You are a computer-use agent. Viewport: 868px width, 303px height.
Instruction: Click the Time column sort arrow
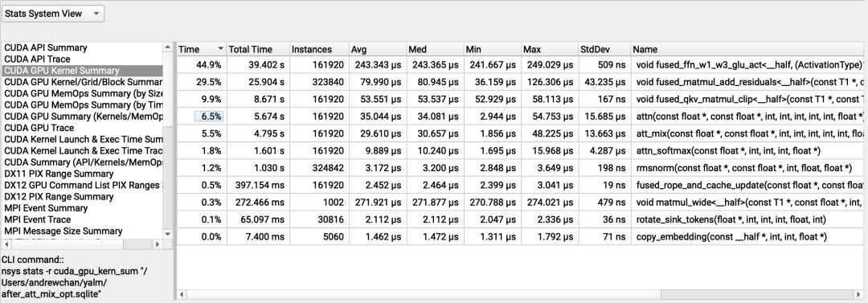pos(221,49)
